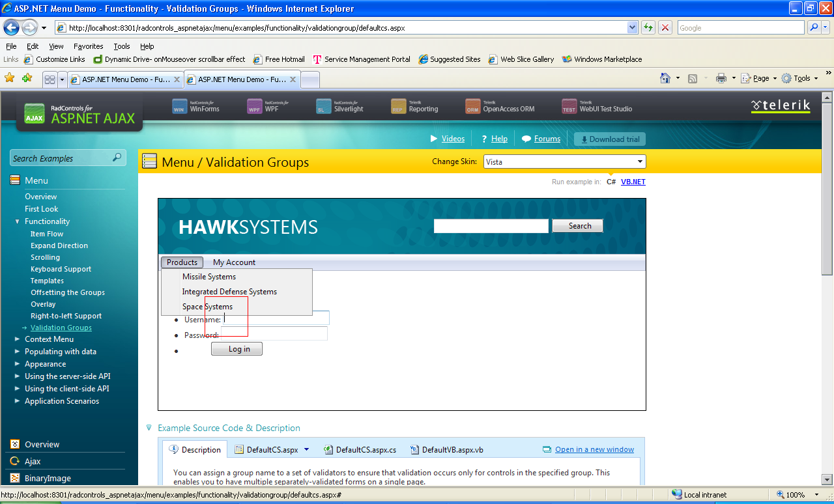Open the address bar history dropdown
The image size is (834, 504).
coord(632,28)
